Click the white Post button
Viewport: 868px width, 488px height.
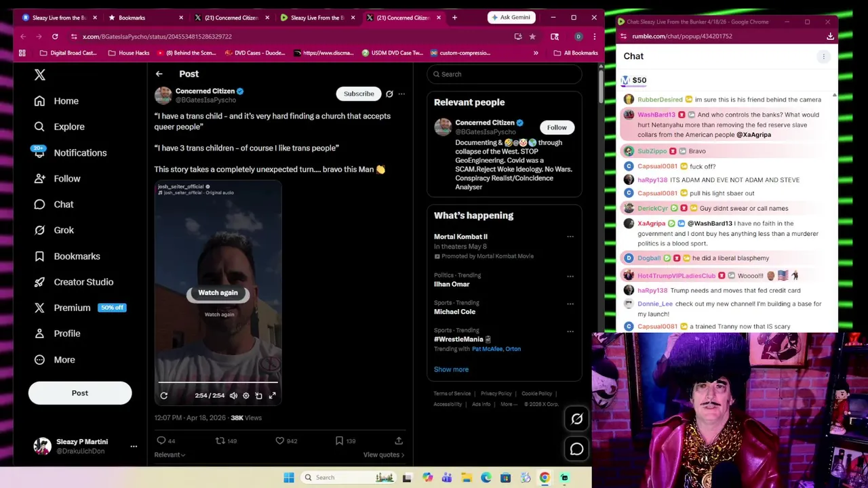point(80,393)
